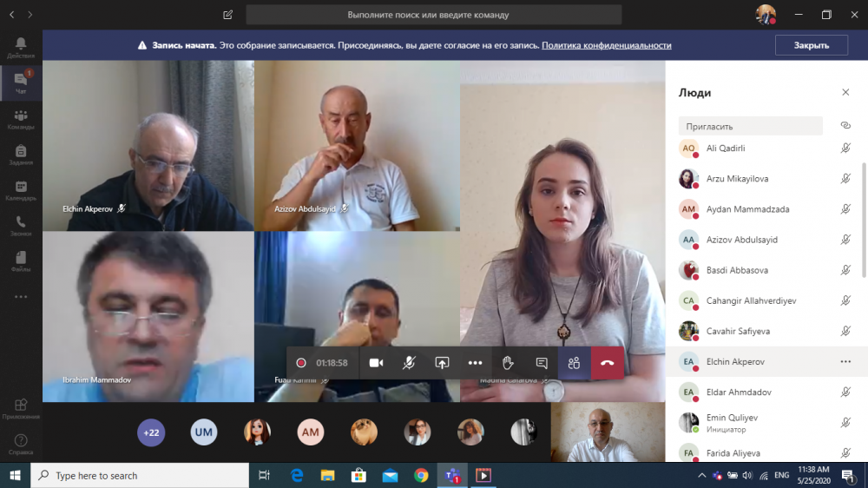Open the Chat tab in sidebar
Viewport: 868px width, 488px height.
[x=21, y=82]
